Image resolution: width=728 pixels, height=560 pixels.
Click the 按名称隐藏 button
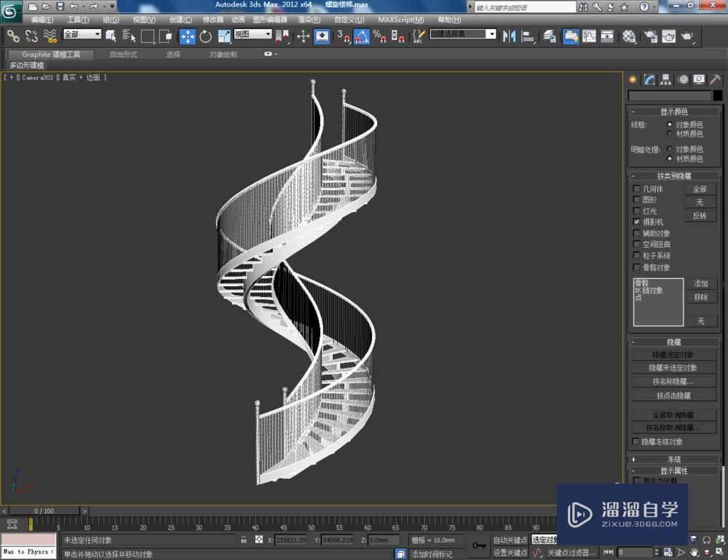pyautogui.click(x=673, y=382)
